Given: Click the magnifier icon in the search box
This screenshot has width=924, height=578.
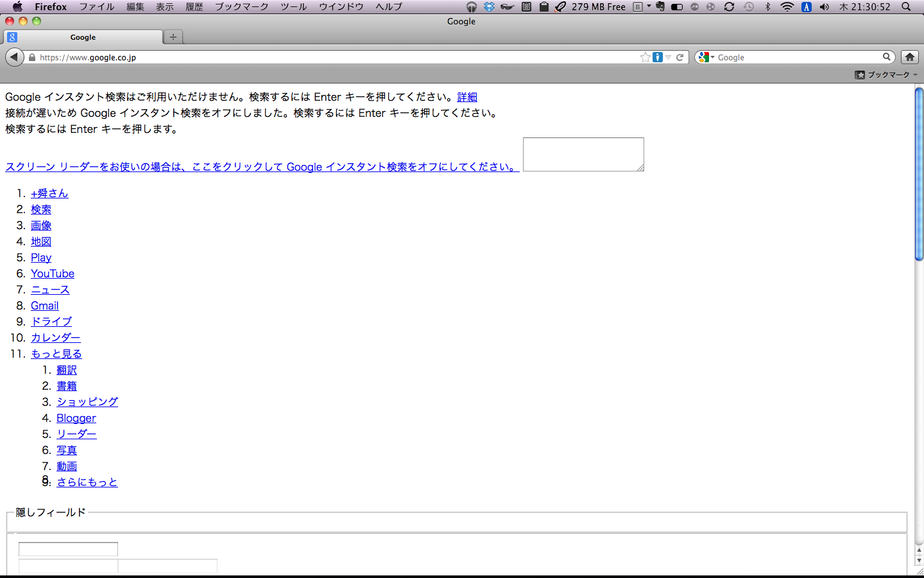Looking at the screenshot, I should (886, 57).
